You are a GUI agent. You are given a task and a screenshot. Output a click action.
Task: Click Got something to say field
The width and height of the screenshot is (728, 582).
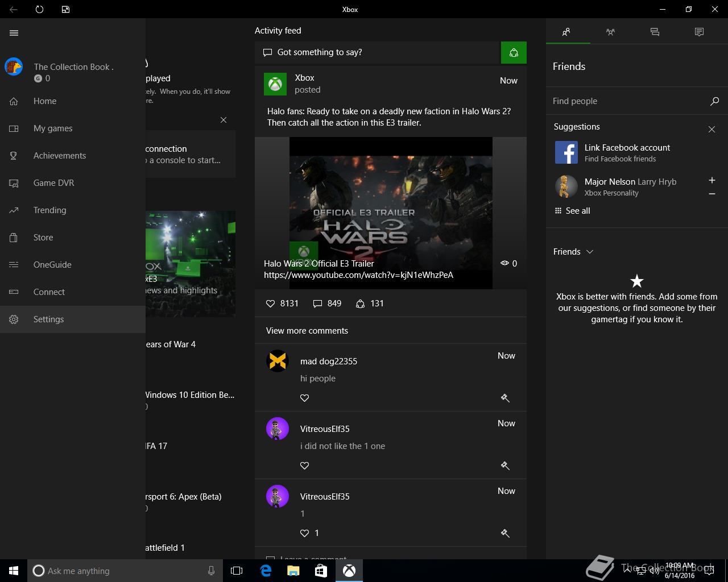(377, 52)
